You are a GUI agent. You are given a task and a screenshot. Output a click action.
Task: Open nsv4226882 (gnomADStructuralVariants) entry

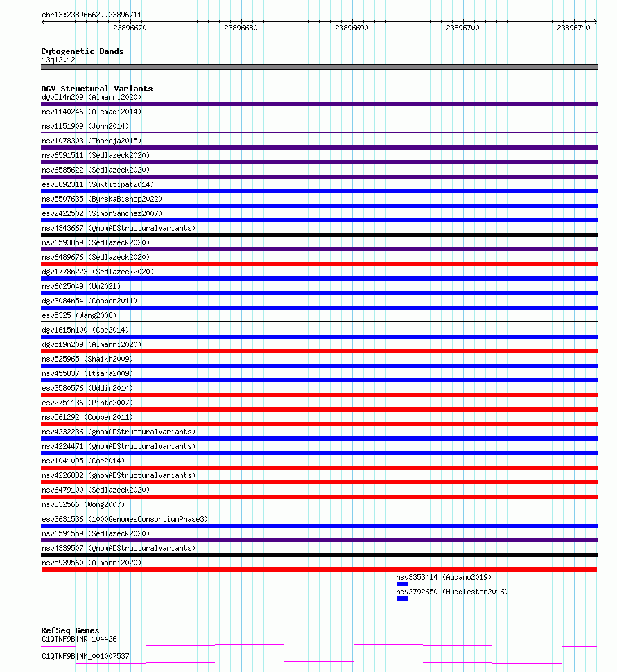[119, 476]
